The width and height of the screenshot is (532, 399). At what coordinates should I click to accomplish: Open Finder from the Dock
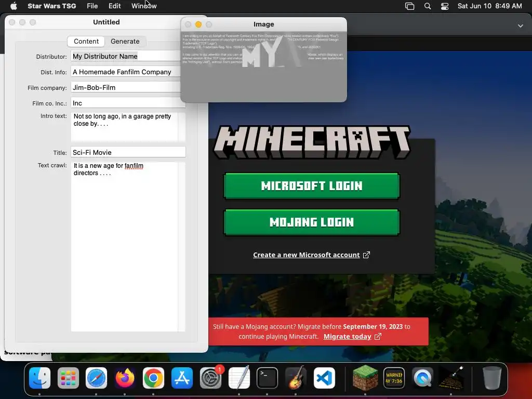(39, 378)
